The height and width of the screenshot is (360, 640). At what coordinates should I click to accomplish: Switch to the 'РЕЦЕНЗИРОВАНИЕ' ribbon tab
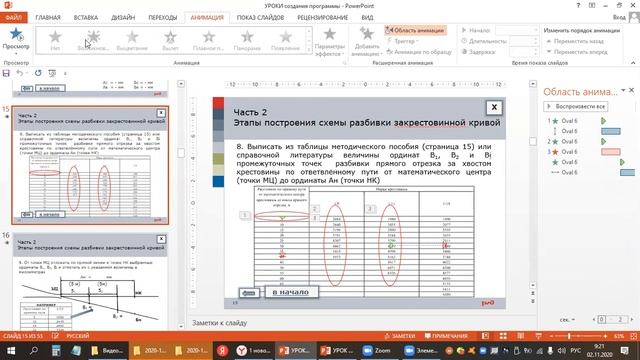coord(322,18)
